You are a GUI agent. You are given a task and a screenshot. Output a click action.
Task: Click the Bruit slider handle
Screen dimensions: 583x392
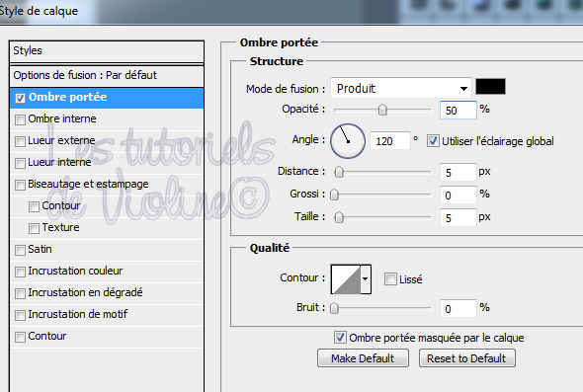334,308
